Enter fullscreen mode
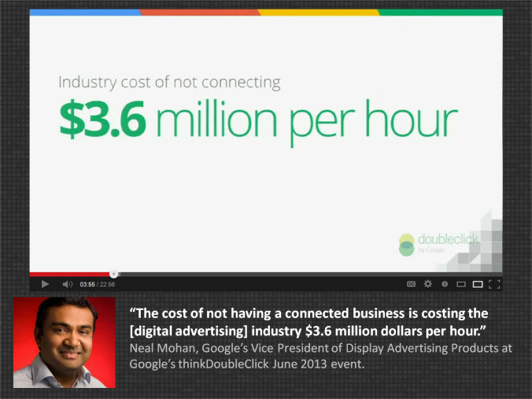 (494, 284)
